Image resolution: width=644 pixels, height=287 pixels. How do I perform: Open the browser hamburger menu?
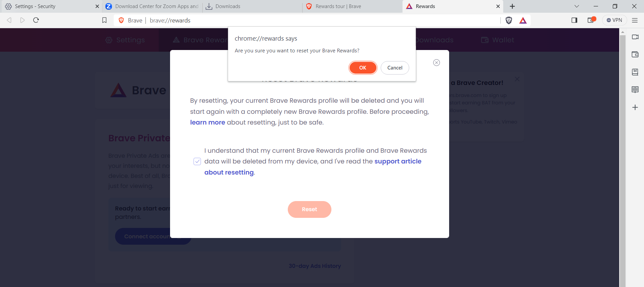click(x=635, y=20)
